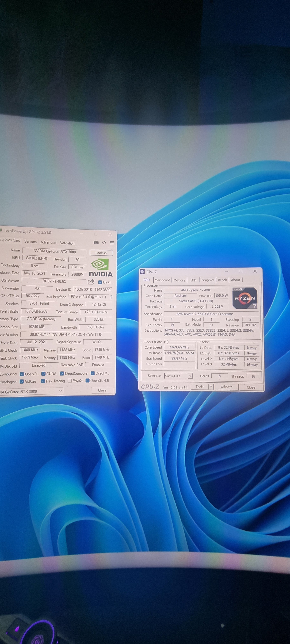This screenshot has width=290, height=644.
Task: Expand the Tools dropdown arrow in CPU-Z
Action: click(x=211, y=387)
